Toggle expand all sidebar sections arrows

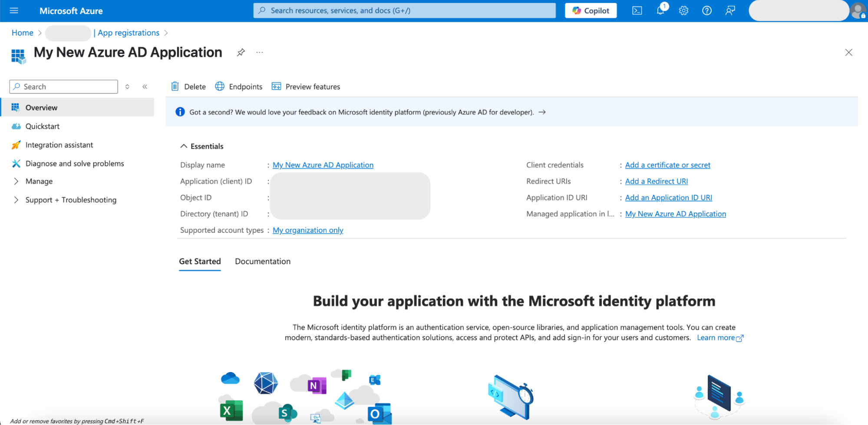127,86
